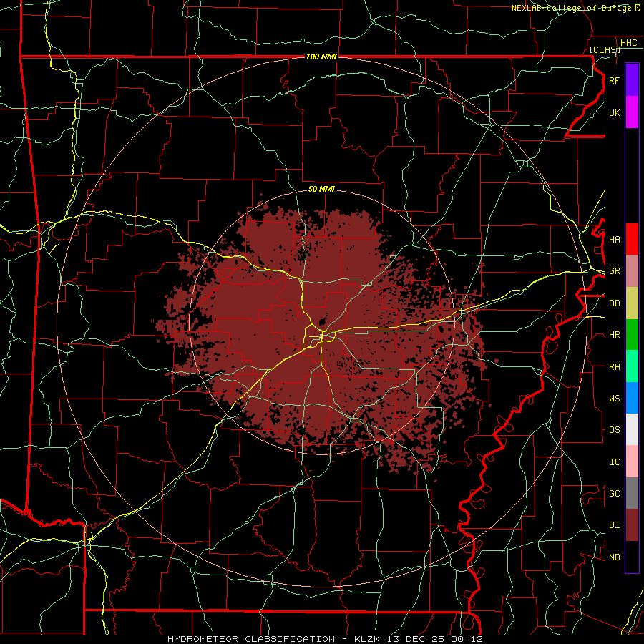Screen dimensions: 644x644
Task: Click the GR legend label text
Action: click(614, 271)
